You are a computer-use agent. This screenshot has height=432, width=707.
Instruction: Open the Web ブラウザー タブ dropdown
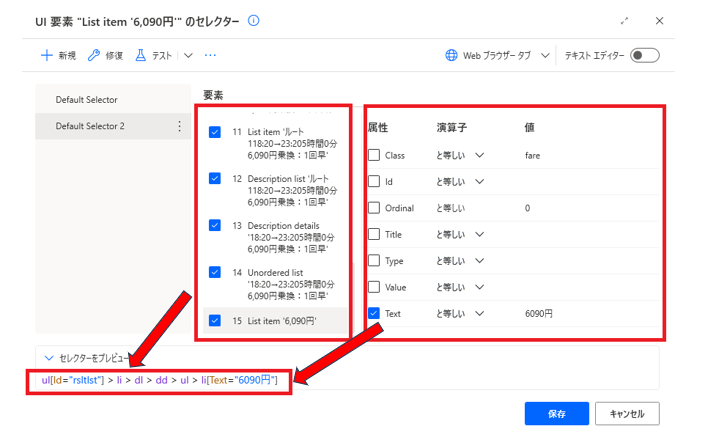(545, 55)
